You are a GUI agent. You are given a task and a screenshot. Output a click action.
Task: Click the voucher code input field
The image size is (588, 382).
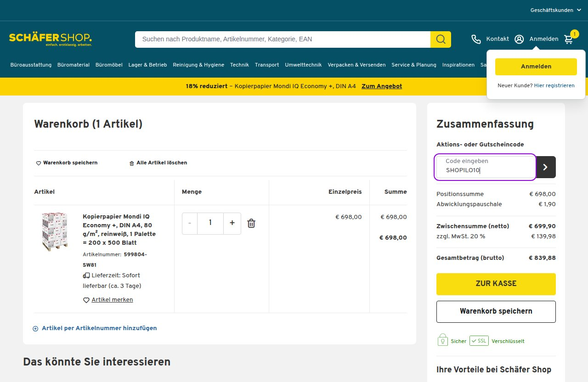tap(485, 167)
